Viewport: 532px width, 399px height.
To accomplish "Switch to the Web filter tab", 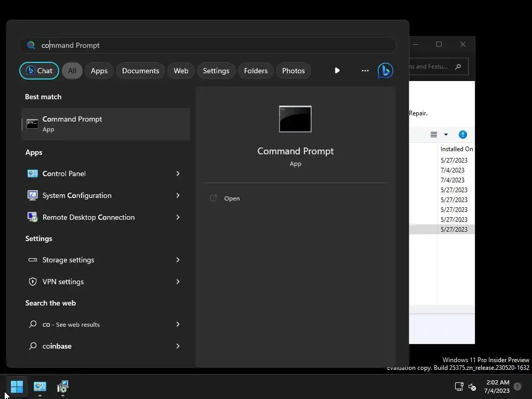I will [x=181, y=71].
